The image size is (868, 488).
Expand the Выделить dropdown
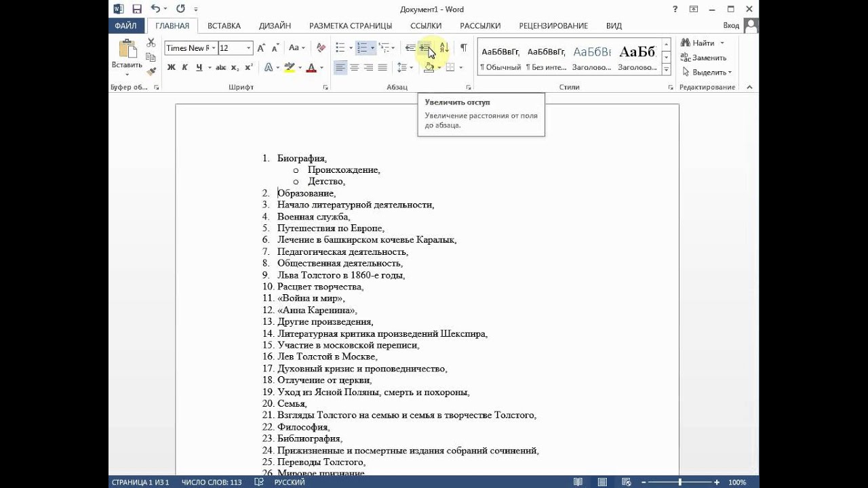[x=707, y=72]
